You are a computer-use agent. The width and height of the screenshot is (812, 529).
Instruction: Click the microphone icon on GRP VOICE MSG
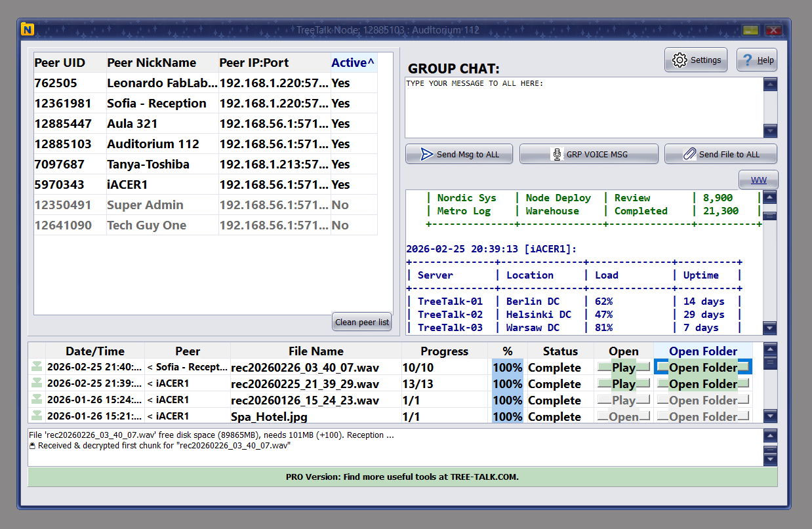[557, 153]
